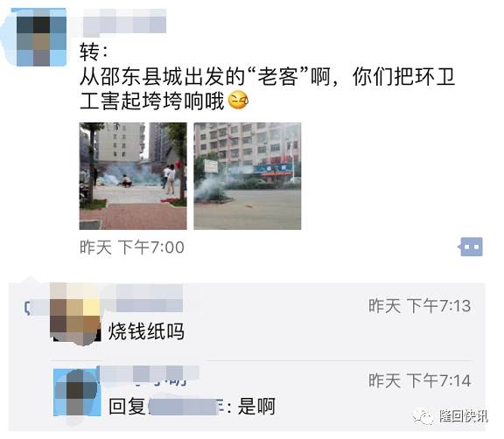
Task: Click the 隆回快讯 watermark text
Action: [x=464, y=416]
